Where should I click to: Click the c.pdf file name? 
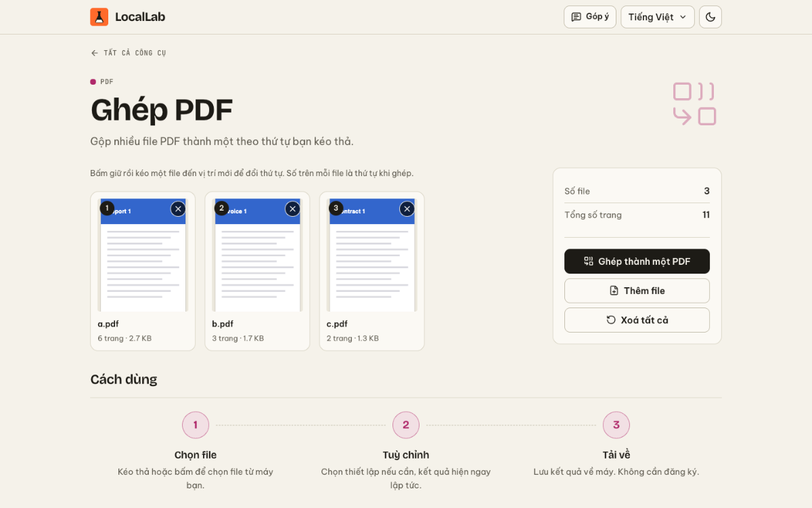coord(337,324)
